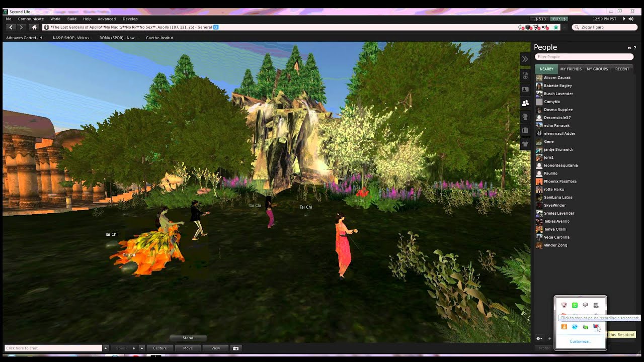644x362 pixels.
Task: Open the Advanced menu
Action: [x=107, y=19]
